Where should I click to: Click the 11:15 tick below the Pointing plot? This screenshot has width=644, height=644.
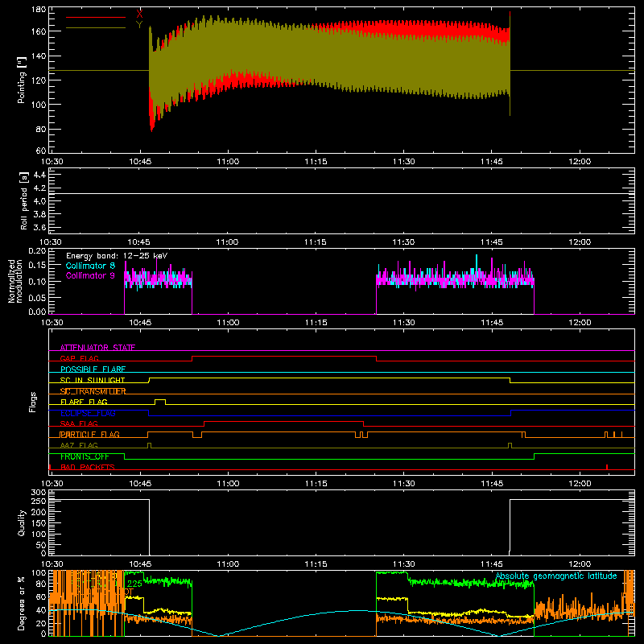(316, 162)
